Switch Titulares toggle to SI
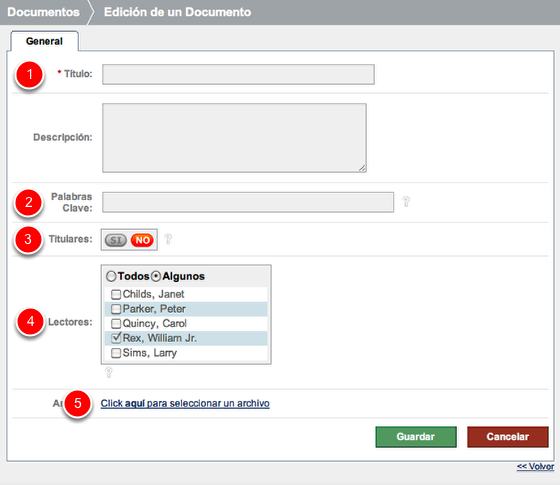Image resolution: width=560 pixels, height=485 pixels. click(116, 240)
